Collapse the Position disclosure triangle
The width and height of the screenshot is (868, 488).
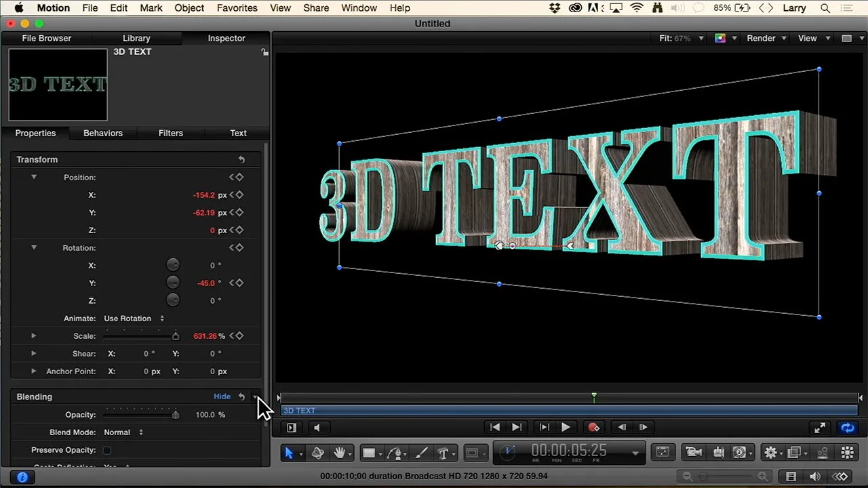[34, 177]
